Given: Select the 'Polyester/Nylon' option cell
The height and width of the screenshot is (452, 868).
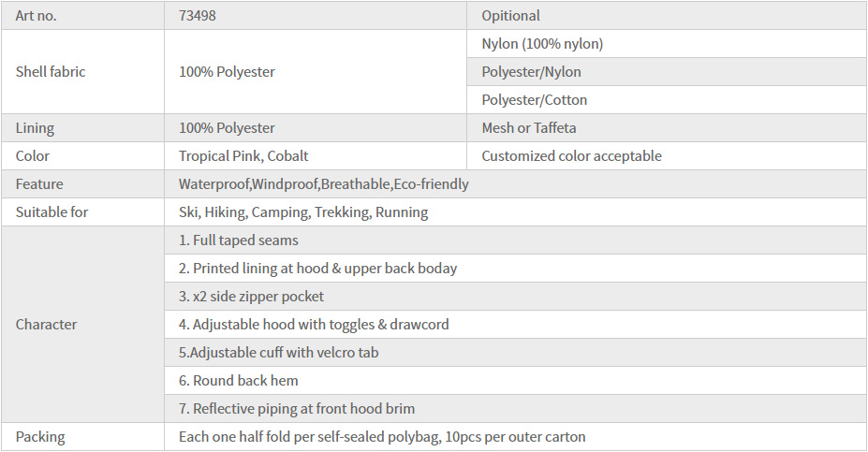Looking at the screenshot, I should coord(531,72).
